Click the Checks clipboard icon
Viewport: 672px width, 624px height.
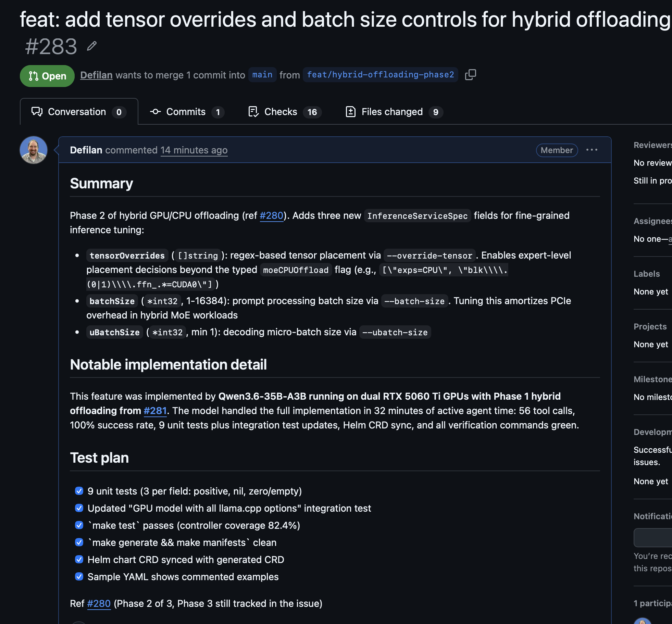tap(253, 112)
